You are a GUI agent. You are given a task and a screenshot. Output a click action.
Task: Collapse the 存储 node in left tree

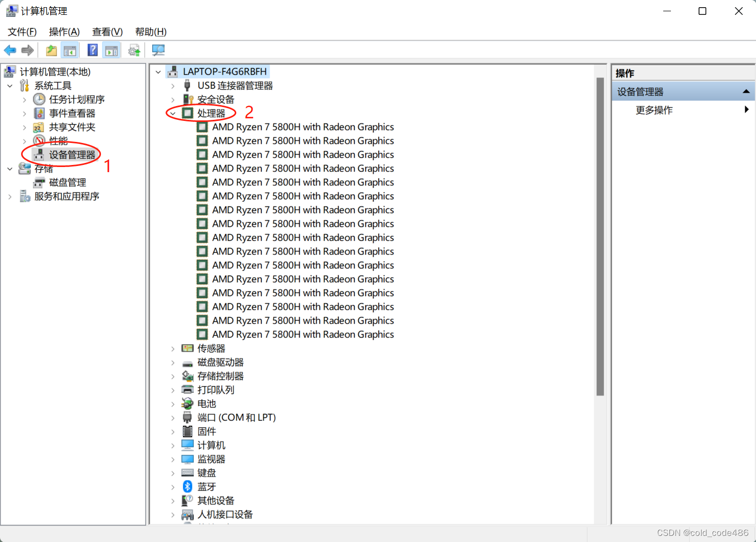(10, 169)
